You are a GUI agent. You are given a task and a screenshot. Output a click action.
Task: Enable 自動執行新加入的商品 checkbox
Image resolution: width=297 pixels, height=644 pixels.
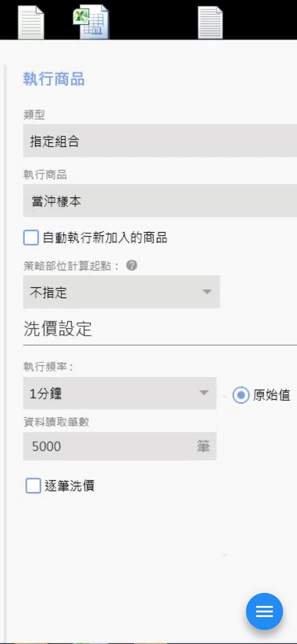(31, 238)
